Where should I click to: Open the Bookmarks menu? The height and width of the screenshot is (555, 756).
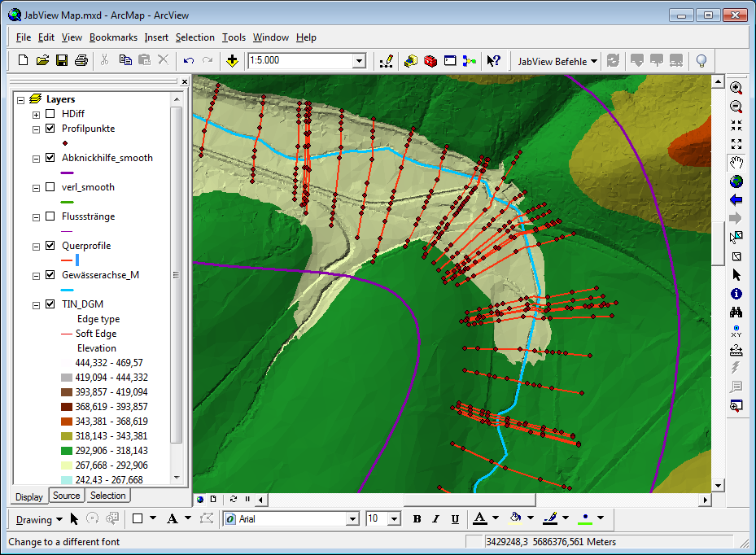[x=113, y=37]
